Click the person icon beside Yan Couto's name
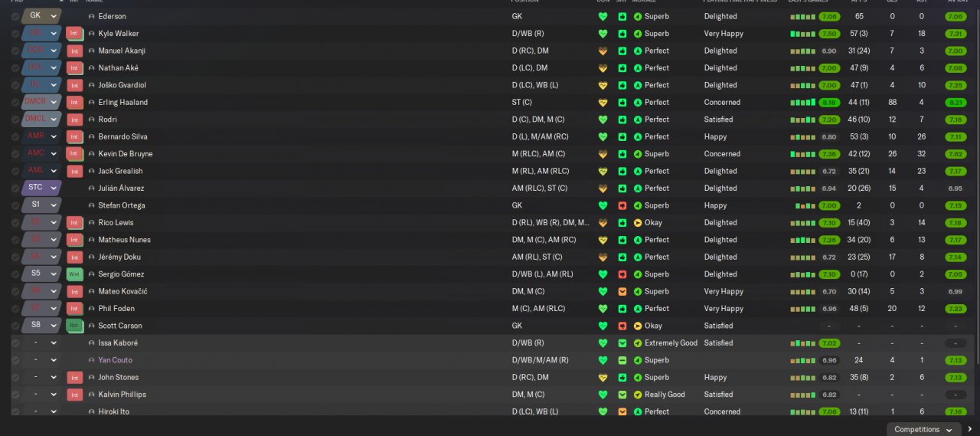This screenshot has width=980, height=436. 92,360
